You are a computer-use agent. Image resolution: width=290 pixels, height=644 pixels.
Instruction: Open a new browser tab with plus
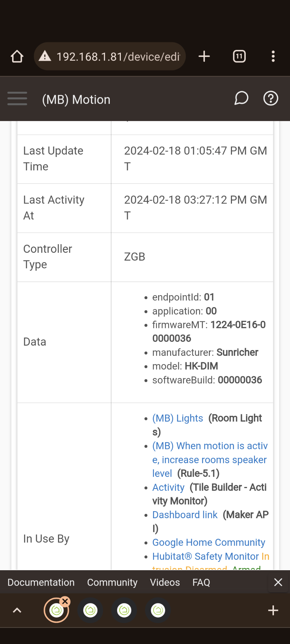pyautogui.click(x=204, y=56)
